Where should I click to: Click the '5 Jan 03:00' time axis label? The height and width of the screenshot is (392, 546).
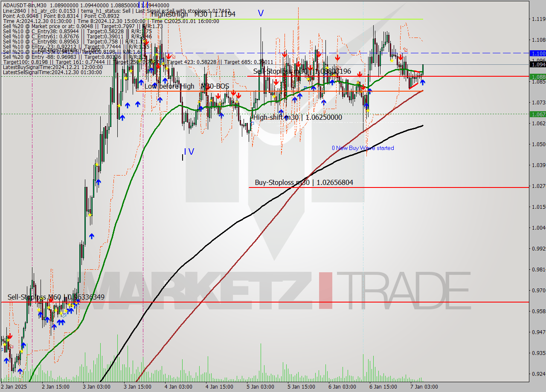point(260,387)
